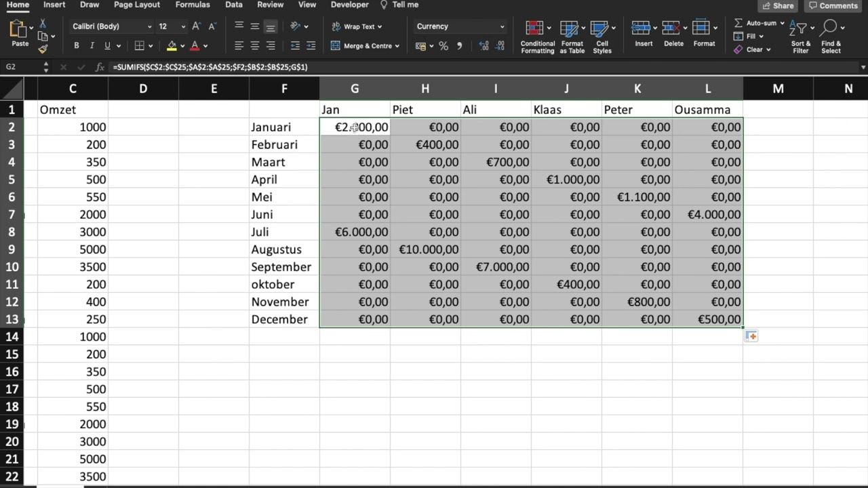868x488 pixels.
Task: Toggle bold formatting
Action: [76, 46]
